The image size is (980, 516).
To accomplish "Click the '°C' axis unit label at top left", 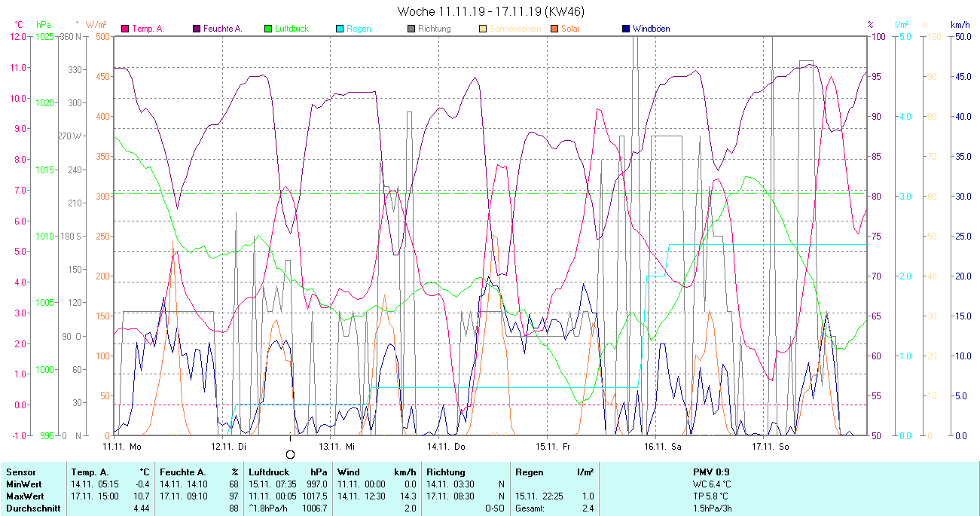I will tap(19, 25).
